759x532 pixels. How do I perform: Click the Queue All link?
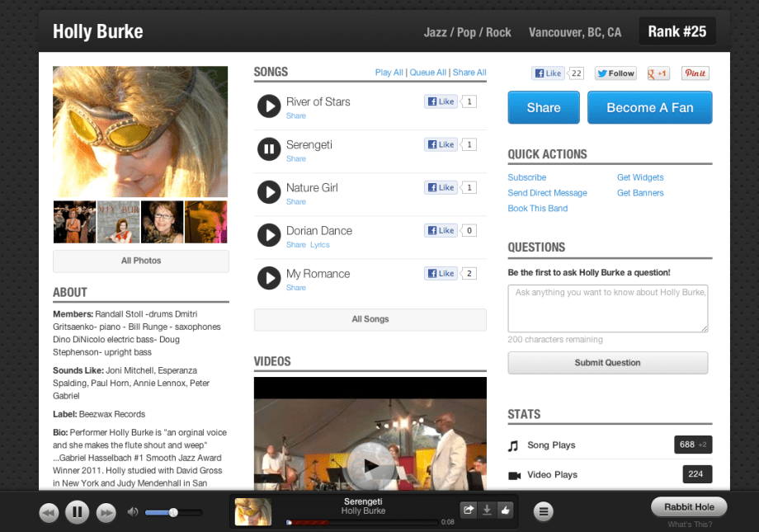click(x=427, y=73)
